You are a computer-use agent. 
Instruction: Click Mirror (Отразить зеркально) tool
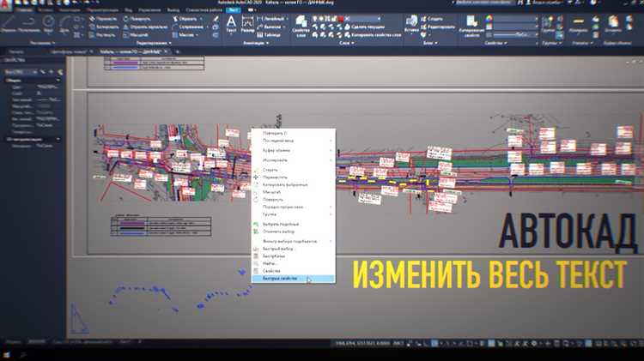coord(145,27)
